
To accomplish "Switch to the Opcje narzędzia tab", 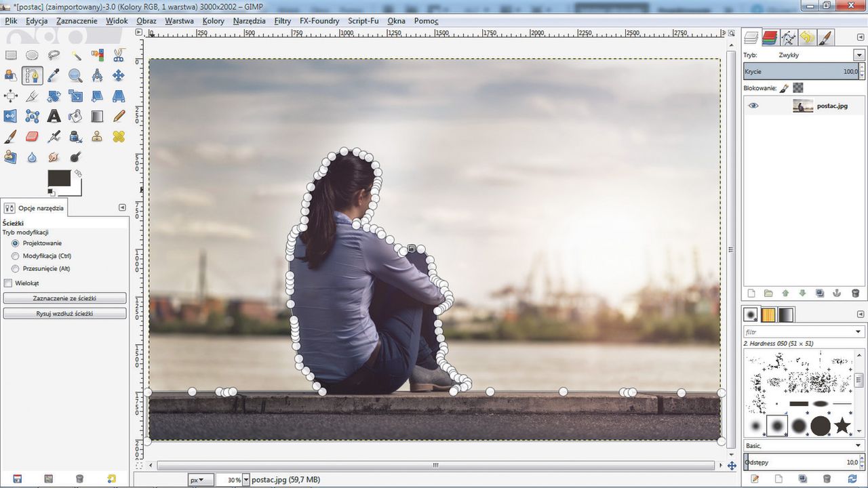I will 35,208.
